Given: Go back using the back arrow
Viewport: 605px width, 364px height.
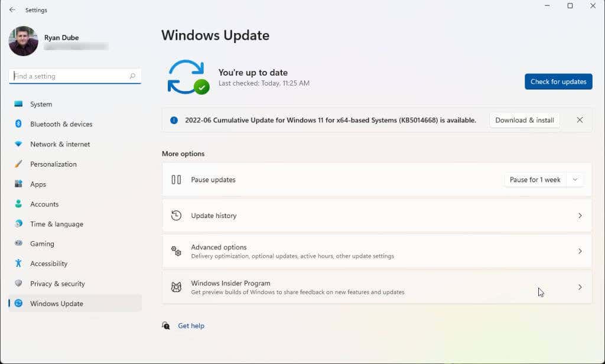Looking at the screenshot, I should tap(12, 10).
